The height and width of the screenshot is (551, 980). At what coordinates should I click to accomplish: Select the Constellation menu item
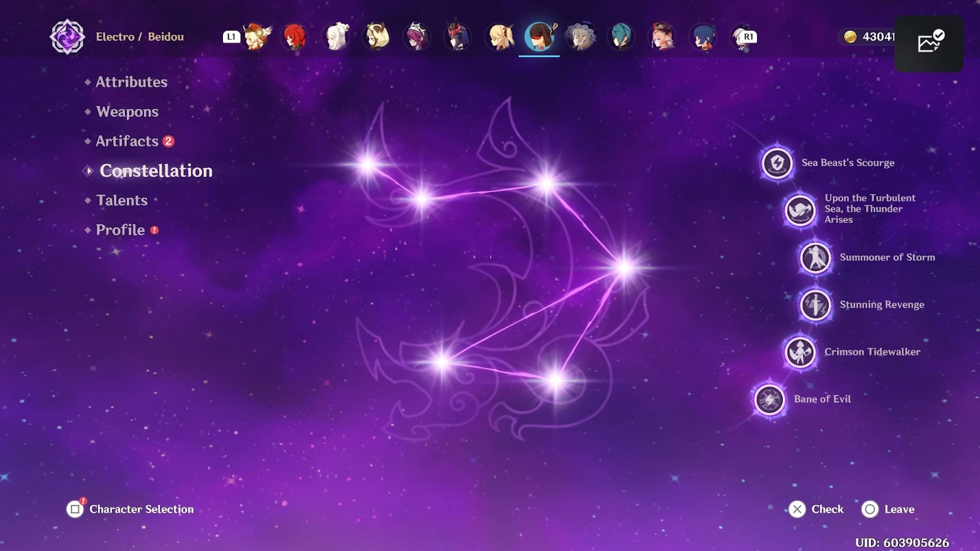click(x=156, y=171)
